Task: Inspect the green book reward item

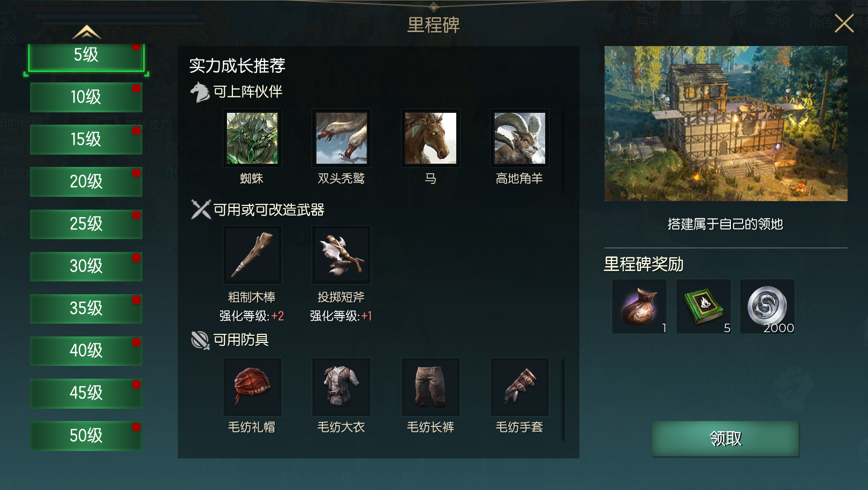Action: (x=704, y=307)
